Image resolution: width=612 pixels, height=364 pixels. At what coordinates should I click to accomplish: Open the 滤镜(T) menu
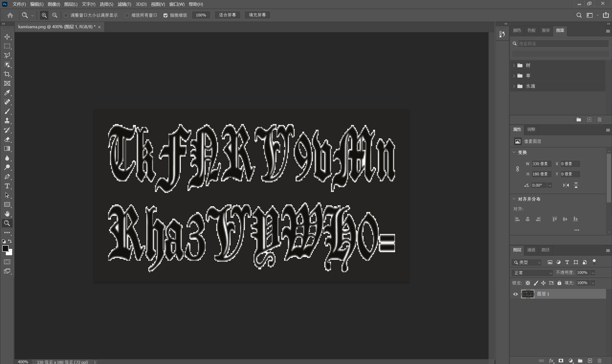point(124,4)
